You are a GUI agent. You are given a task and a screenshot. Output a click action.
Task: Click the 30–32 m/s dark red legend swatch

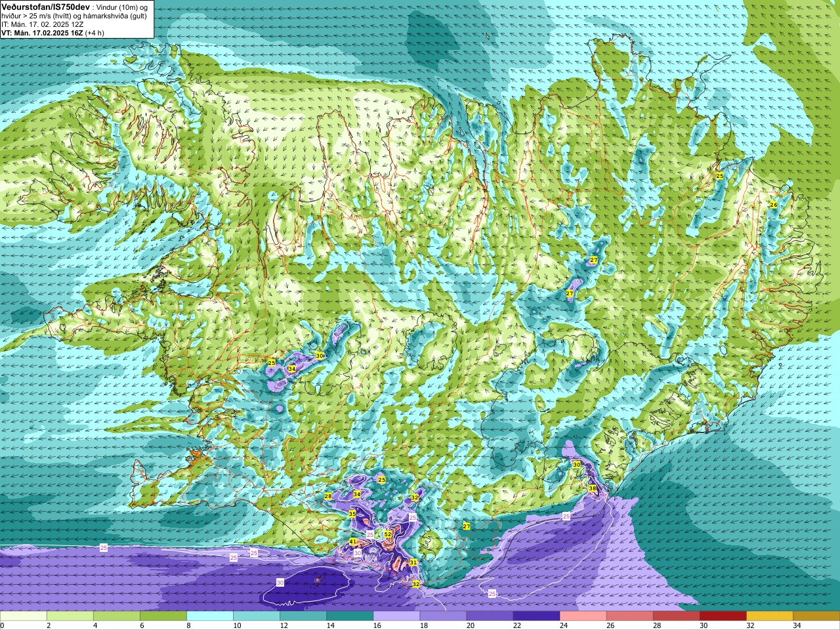point(723,616)
